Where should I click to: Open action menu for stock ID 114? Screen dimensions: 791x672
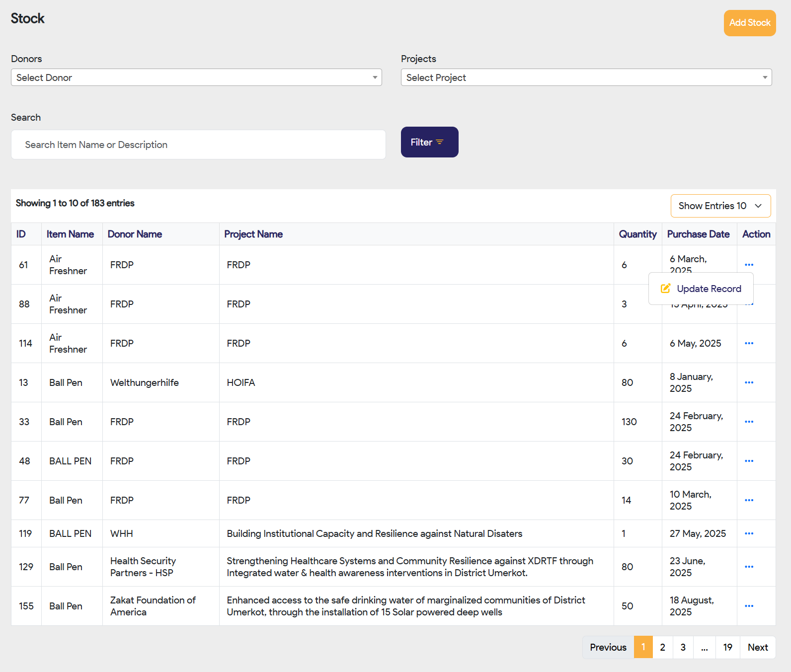pos(749,343)
